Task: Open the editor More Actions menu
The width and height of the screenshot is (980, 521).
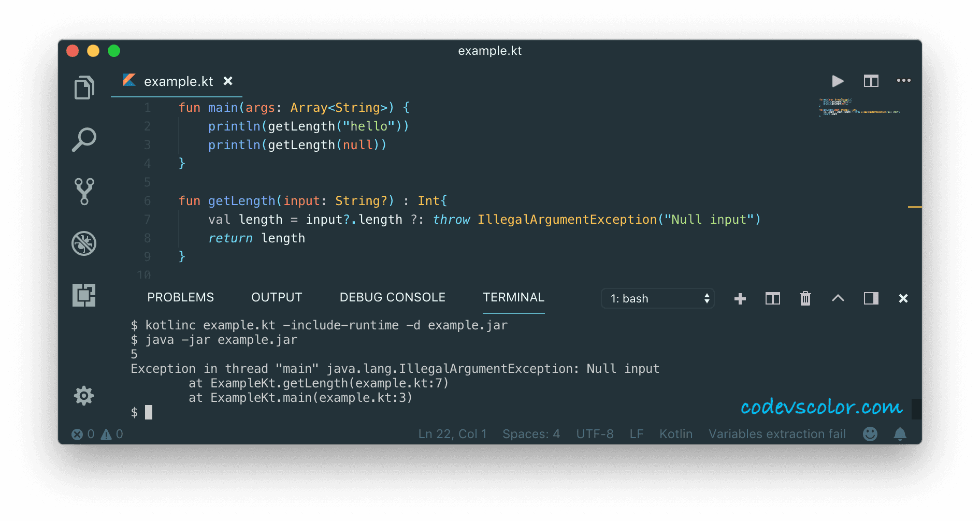Action: 904,81
